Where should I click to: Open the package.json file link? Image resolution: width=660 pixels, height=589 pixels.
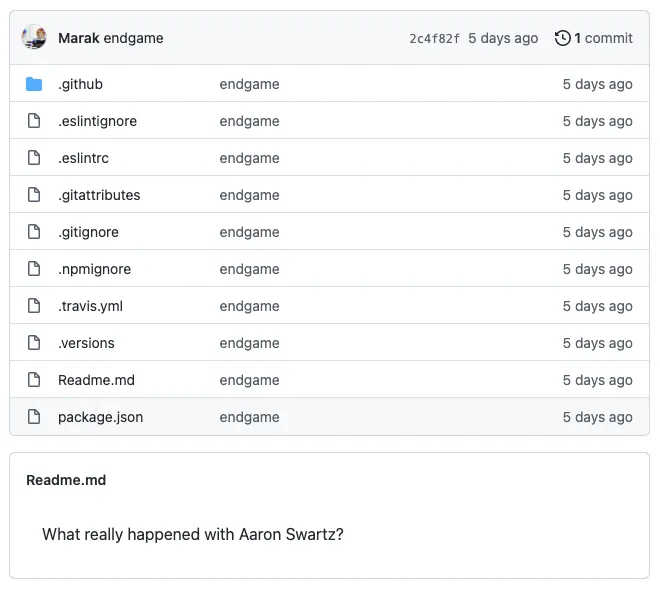pos(100,417)
